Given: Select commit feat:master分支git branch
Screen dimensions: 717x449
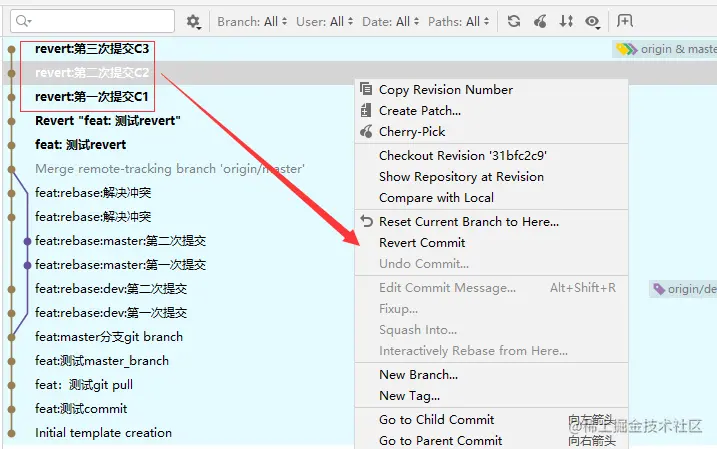Looking at the screenshot, I should (x=109, y=337).
